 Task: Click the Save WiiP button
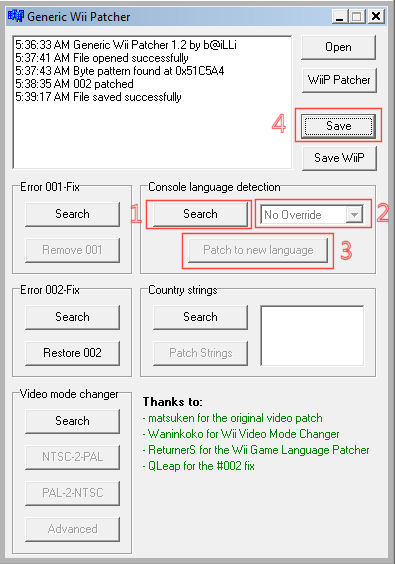[339, 158]
